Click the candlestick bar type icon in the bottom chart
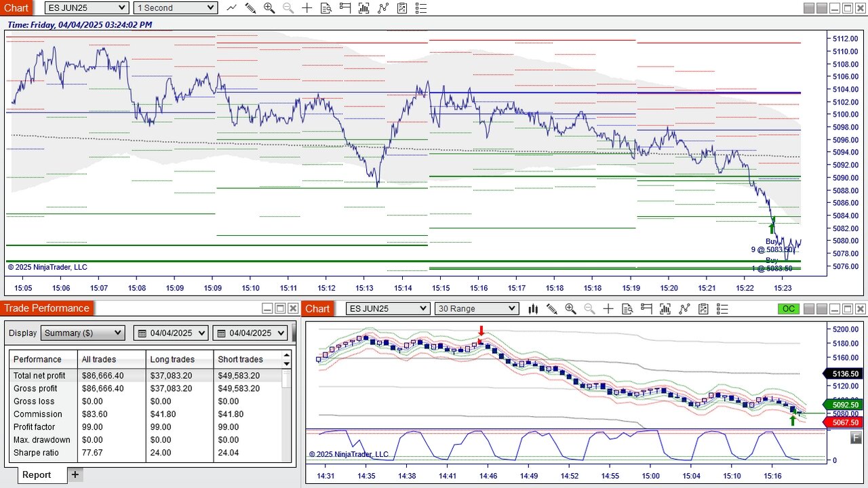 (533, 308)
